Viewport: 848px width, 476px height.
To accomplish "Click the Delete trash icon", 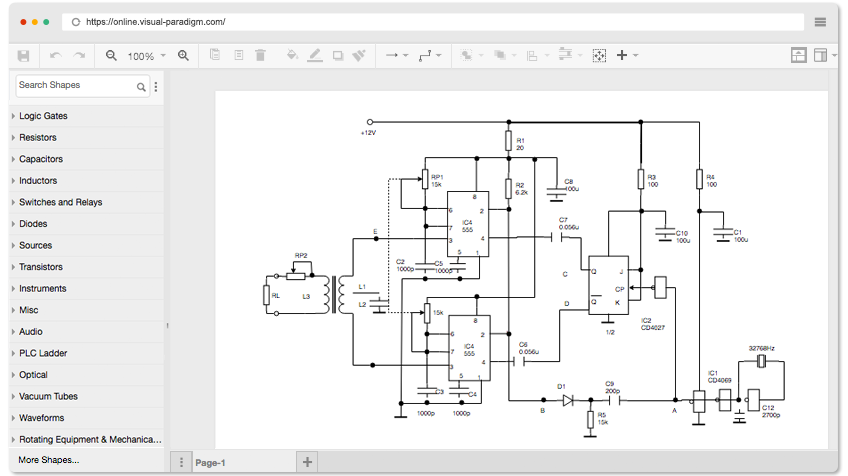I will click(x=261, y=55).
